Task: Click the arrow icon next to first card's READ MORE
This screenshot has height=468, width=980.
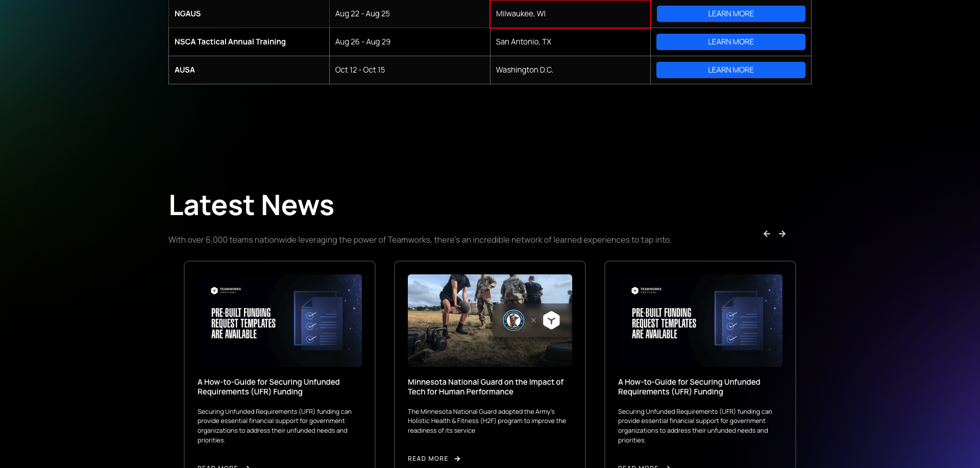Action: tap(249, 466)
